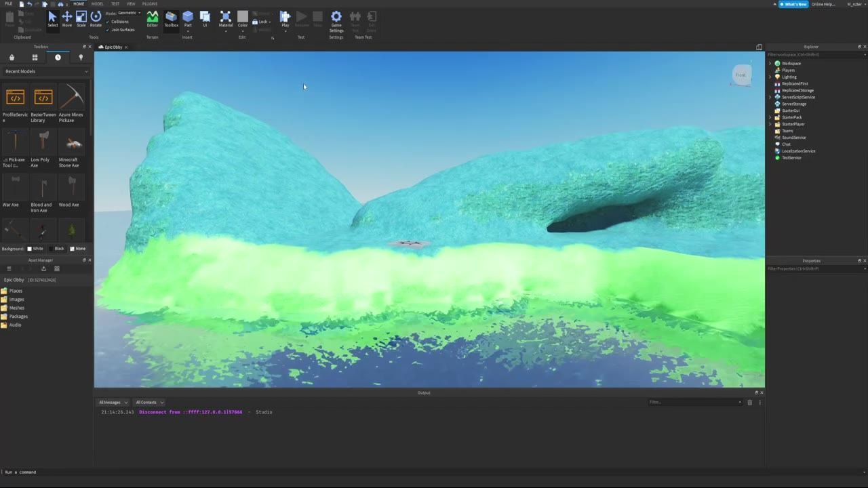Expand the Workspace node in the Explorer
The width and height of the screenshot is (868, 488).
[x=770, y=64]
